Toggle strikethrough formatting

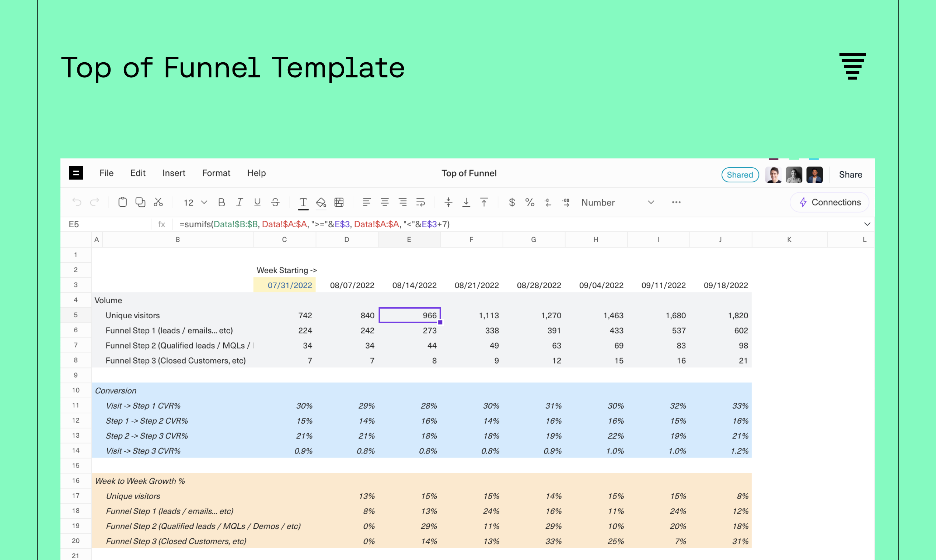pyautogui.click(x=275, y=202)
